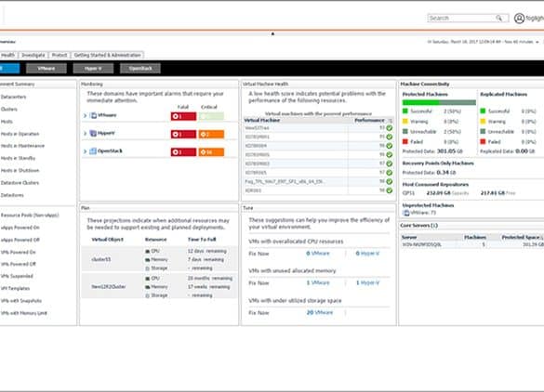Open VMware fatal alarm count badge

(183, 116)
